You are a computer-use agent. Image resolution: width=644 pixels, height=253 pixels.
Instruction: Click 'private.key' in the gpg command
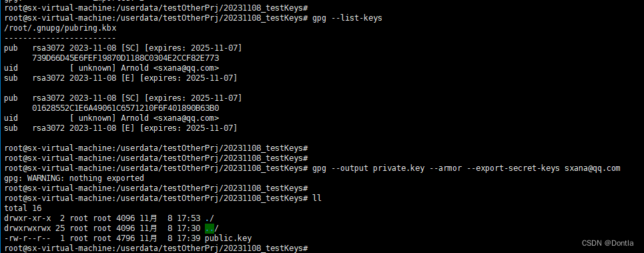coord(398,168)
